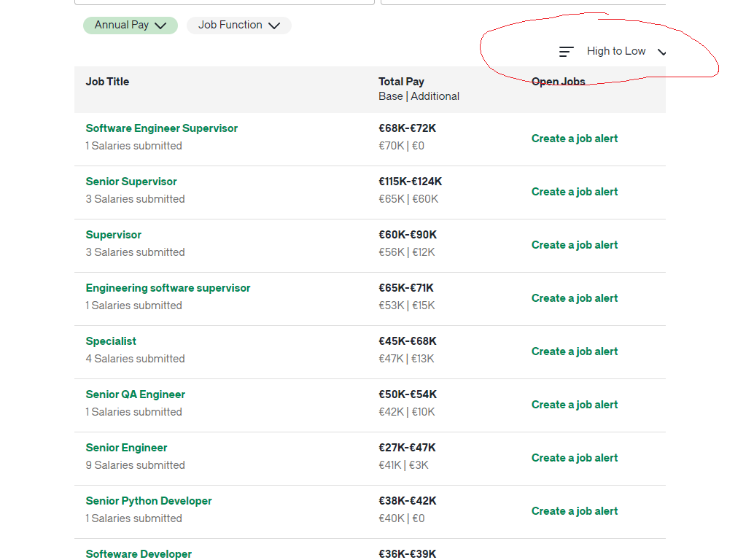Open Senior QA Engineer job link

[135, 394]
